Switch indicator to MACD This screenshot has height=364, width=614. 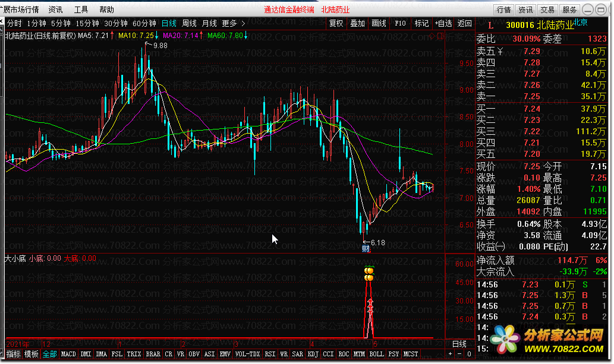[68, 354]
